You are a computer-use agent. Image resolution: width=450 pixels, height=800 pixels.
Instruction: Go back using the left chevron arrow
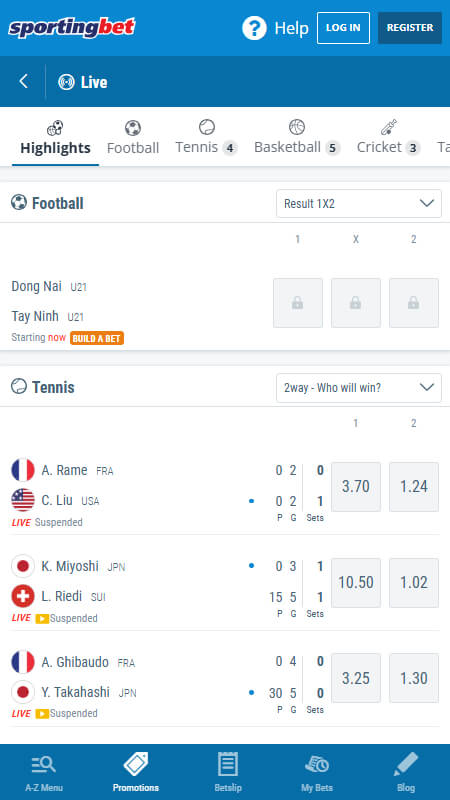click(23, 82)
